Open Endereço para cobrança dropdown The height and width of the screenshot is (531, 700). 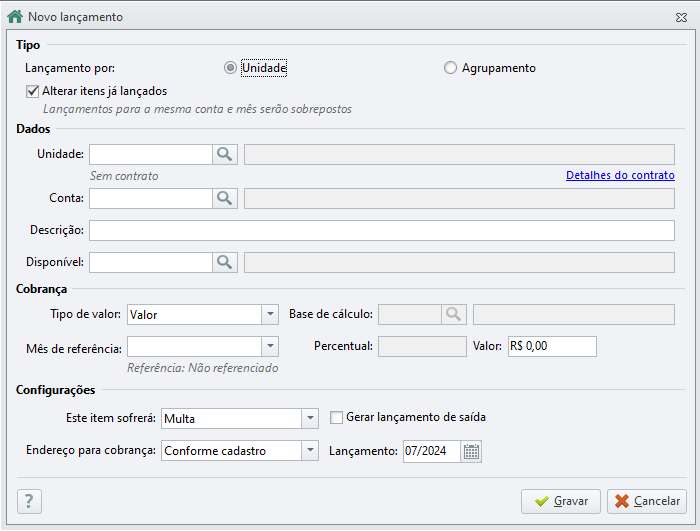310,451
